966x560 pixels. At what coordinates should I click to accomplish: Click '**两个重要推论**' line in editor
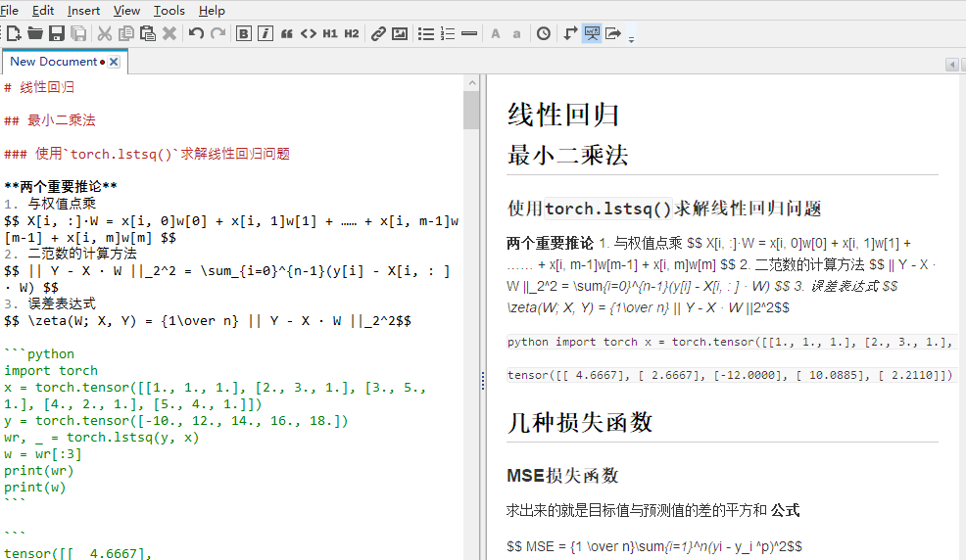pyautogui.click(x=61, y=186)
